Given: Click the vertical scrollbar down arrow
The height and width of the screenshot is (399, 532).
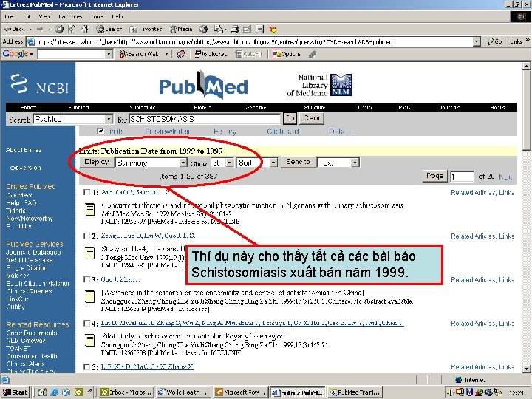Looking at the screenshot, I should tap(526, 368).
